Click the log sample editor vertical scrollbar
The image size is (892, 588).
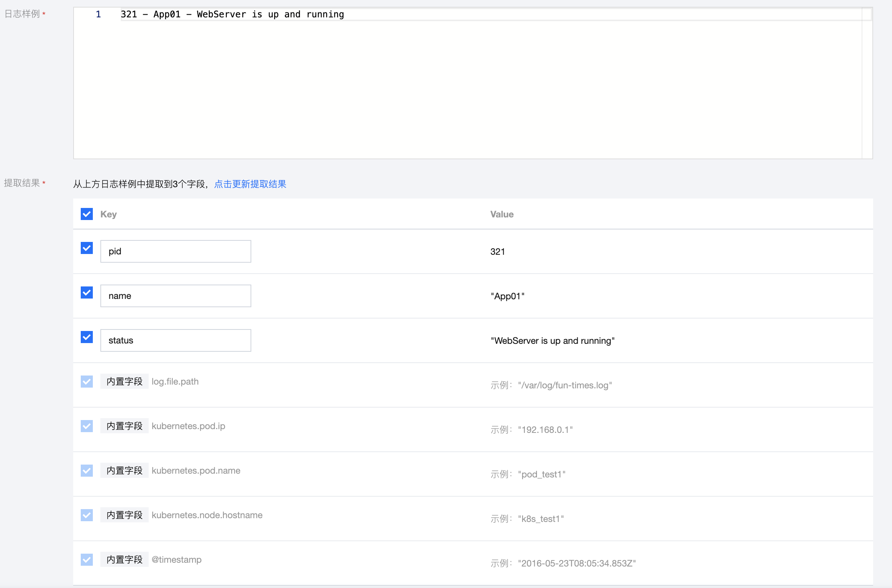point(867,83)
